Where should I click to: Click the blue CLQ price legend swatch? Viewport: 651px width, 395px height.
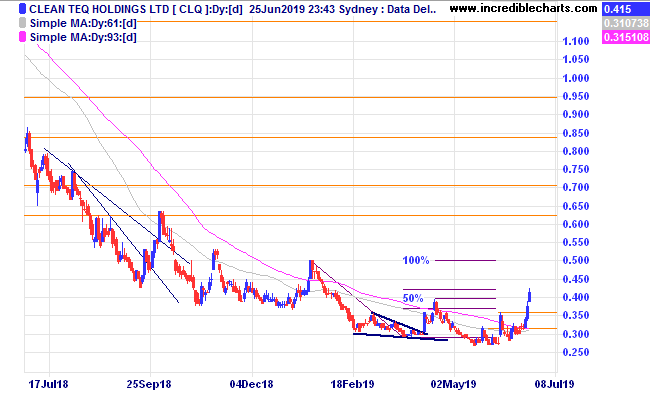(x=22, y=9)
